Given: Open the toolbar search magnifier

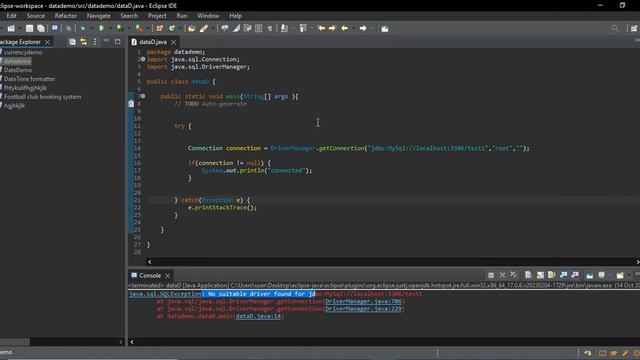Looking at the screenshot, I should [615, 28].
